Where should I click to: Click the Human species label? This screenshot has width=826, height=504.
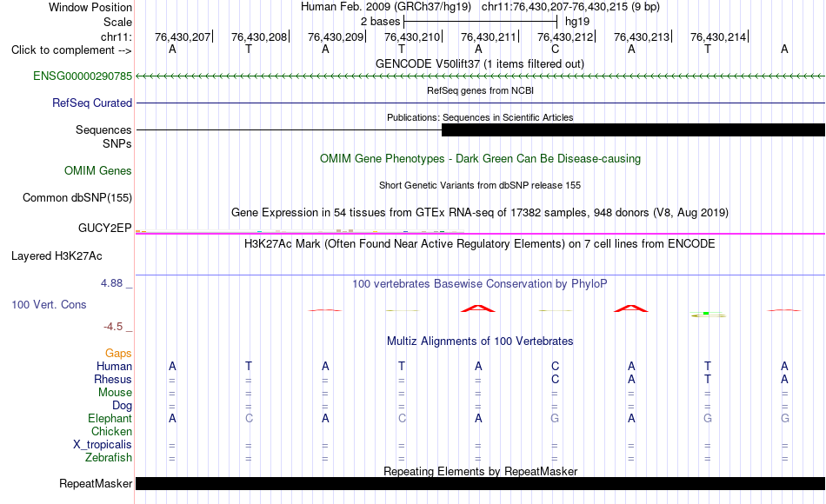(114, 366)
